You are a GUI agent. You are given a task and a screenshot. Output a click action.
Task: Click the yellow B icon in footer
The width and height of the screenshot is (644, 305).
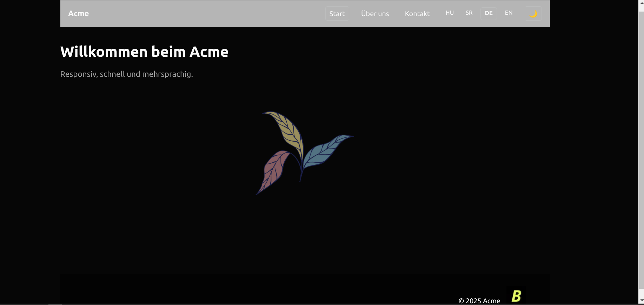coord(516,296)
